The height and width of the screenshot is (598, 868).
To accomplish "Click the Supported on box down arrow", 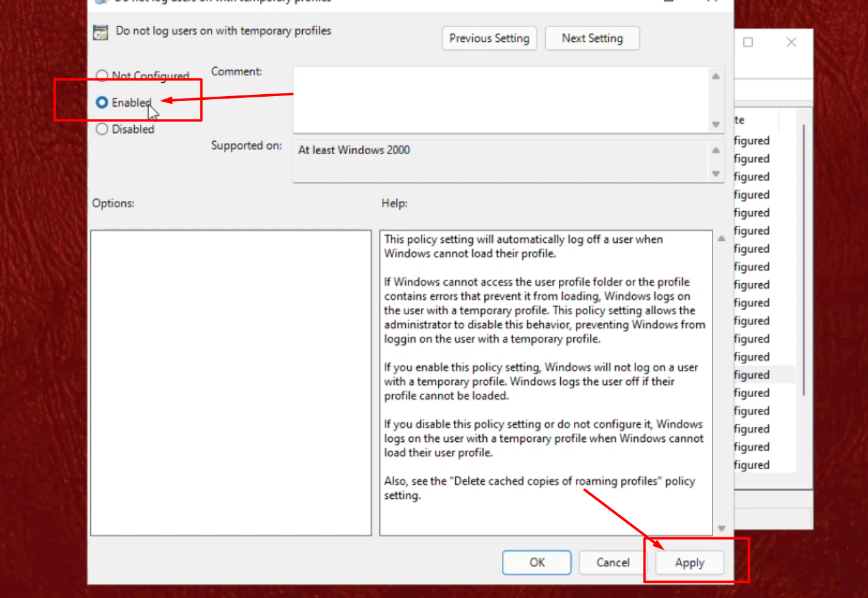I will click(716, 174).
